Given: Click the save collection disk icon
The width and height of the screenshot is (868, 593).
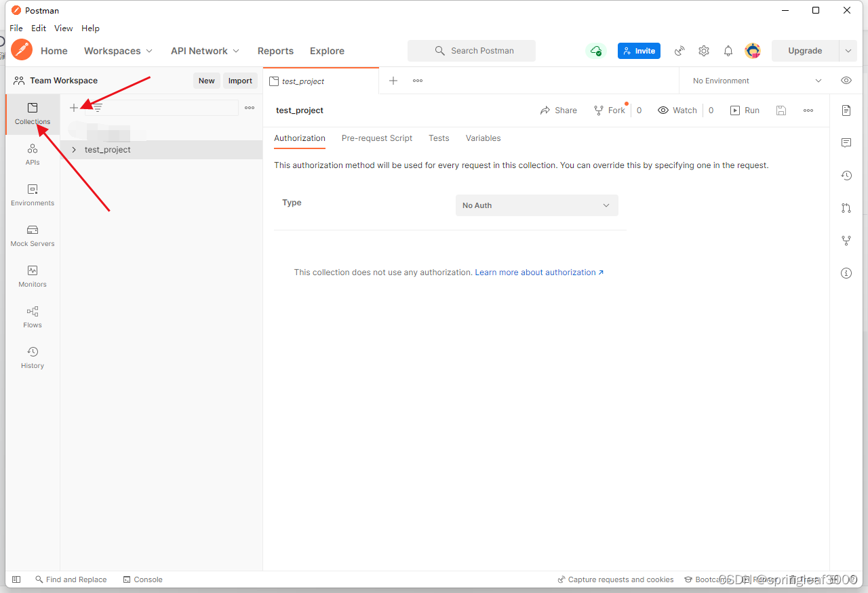Looking at the screenshot, I should (781, 110).
